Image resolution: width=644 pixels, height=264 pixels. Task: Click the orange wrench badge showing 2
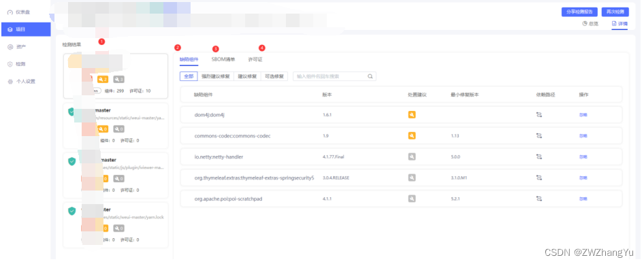coord(103,79)
